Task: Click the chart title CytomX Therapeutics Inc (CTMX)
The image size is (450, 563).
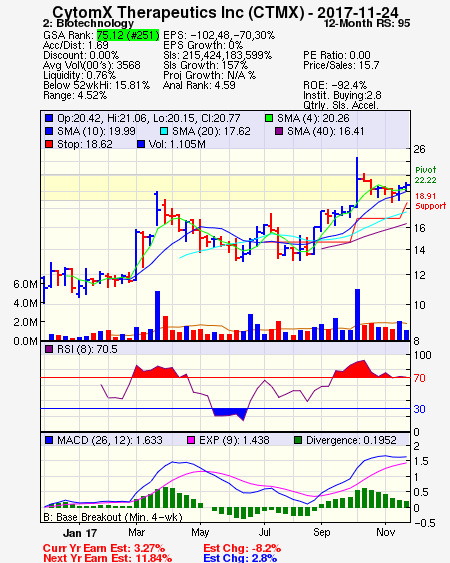Action: pyautogui.click(x=178, y=12)
